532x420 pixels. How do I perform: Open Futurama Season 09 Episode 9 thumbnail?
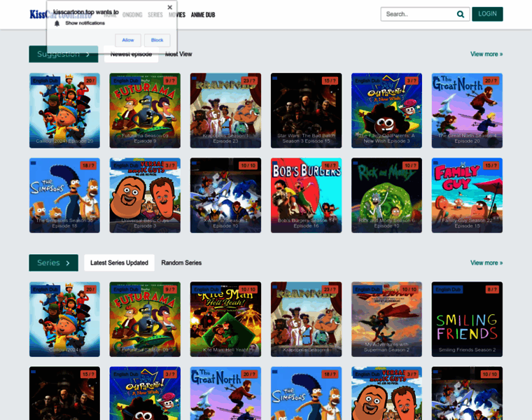click(x=145, y=111)
